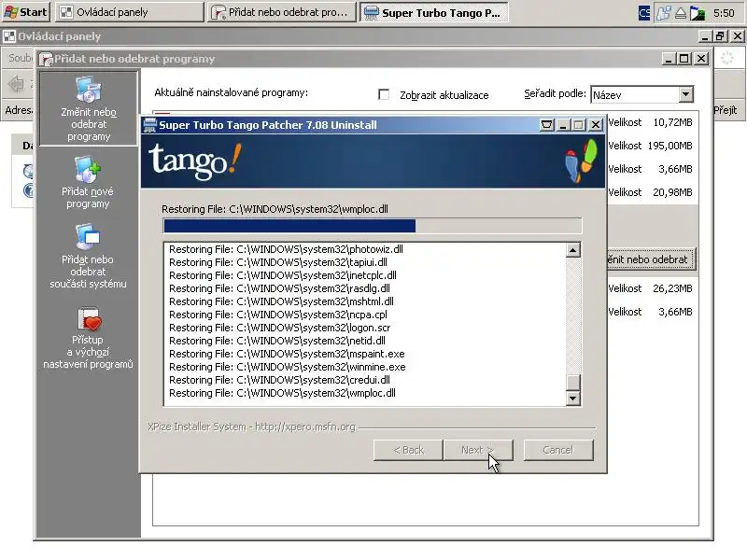Screen dimensions: 747x560
Task: Click the Velikost 26,23MB program entry
Action: coord(650,288)
